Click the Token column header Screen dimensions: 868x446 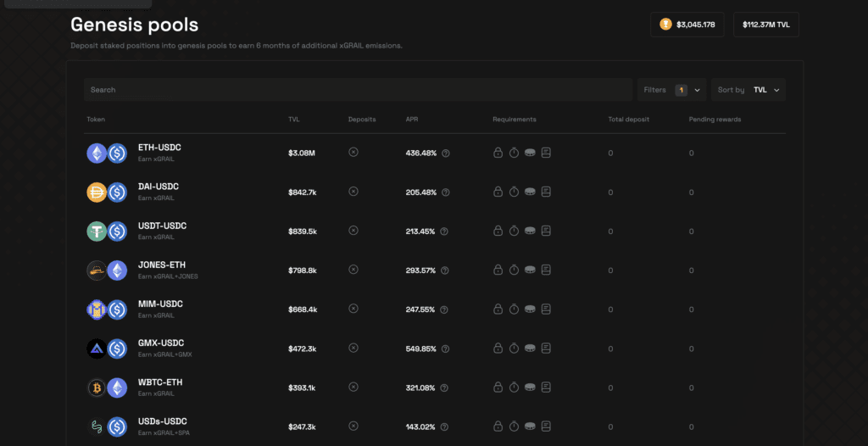click(x=96, y=120)
